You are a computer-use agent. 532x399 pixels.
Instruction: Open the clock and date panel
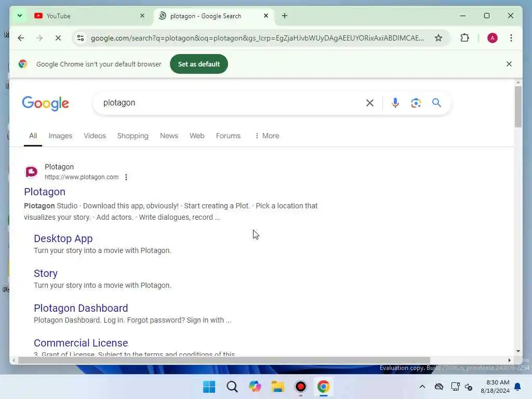495,387
